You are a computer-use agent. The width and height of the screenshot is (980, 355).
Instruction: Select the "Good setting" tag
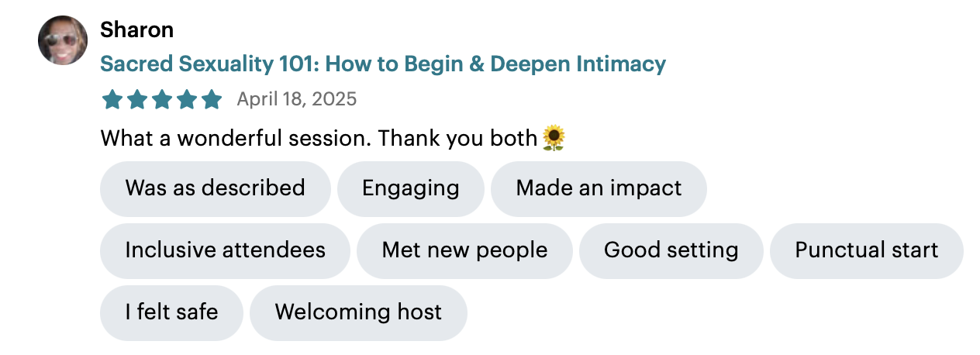tap(671, 250)
